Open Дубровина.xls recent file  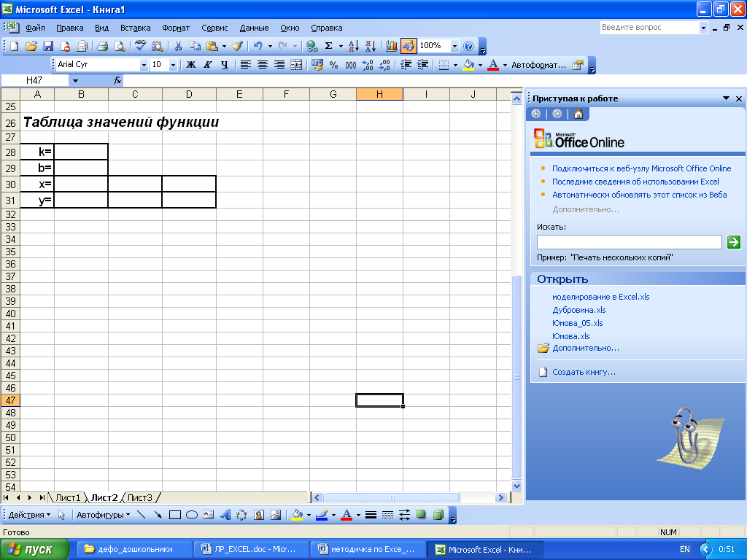578,310
